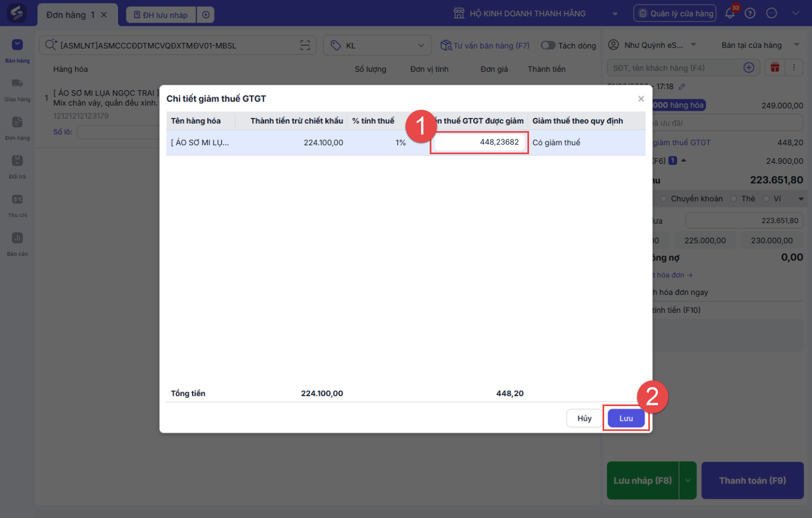Open the three-dot more options menu
This screenshot has height=518, width=812.
(x=794, y=67)
